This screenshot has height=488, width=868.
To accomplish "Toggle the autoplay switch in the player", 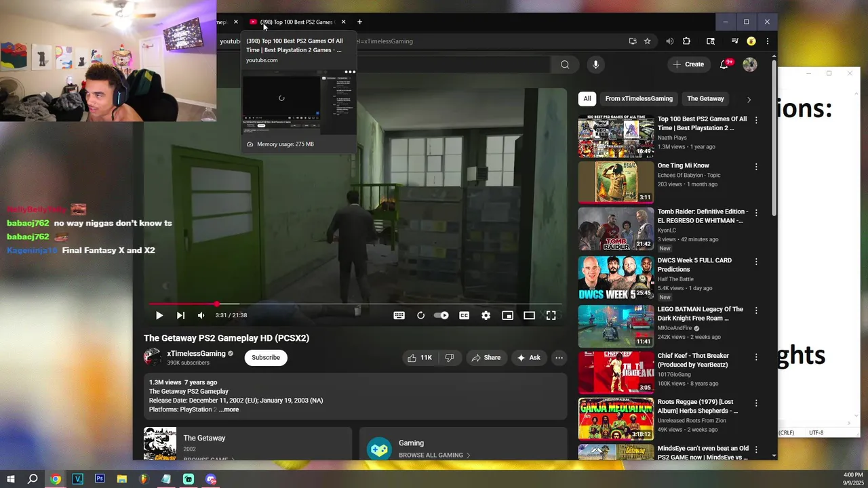I will (x=441, y=315).
